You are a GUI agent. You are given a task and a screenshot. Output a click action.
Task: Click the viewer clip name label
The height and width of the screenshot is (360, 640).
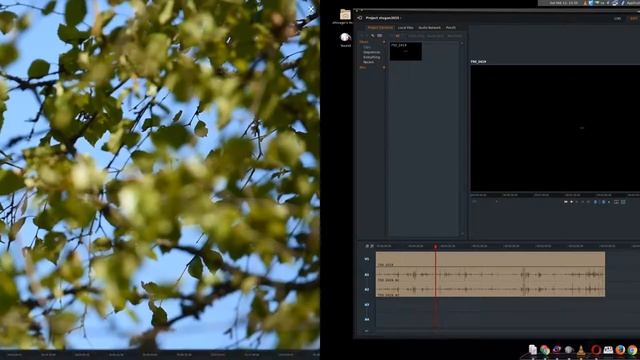tap(478, 62)
